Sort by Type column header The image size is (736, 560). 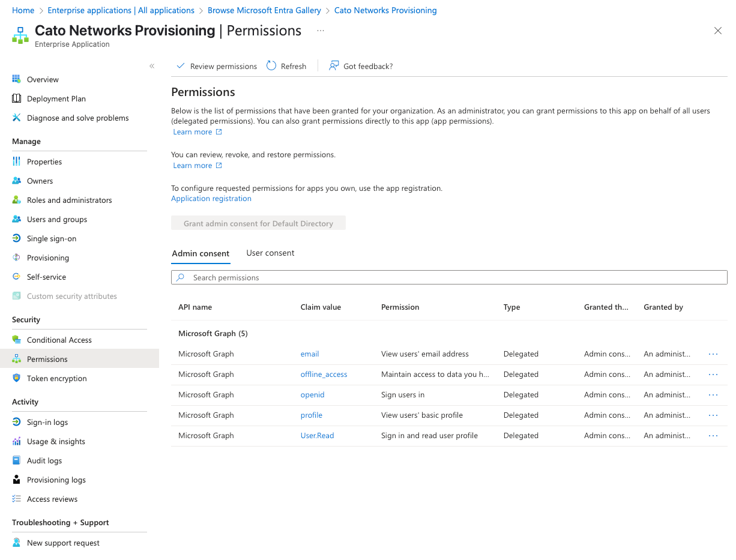511,307
